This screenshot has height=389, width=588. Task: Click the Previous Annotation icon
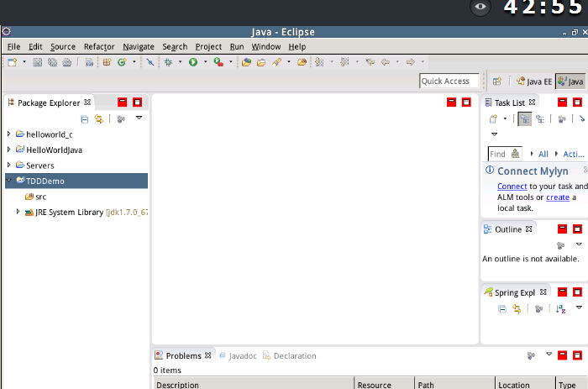(x=344, y=62)
